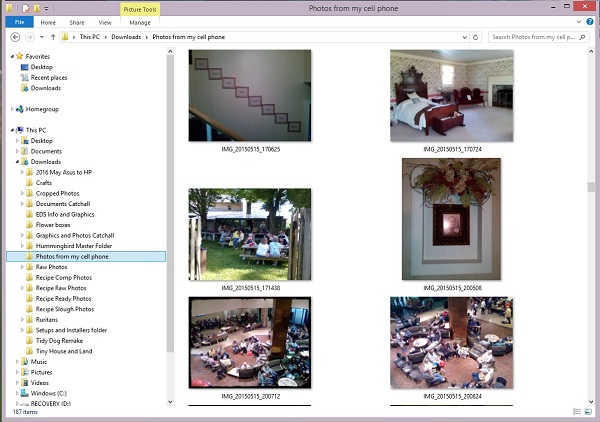Click the Forward navigation arrow

pyautogui.click(x=29, y=37)
